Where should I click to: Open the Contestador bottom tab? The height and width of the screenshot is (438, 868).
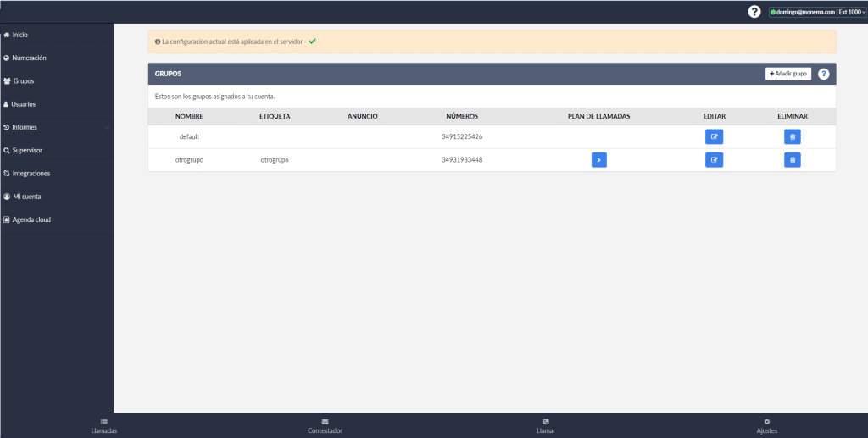(325, 426)
